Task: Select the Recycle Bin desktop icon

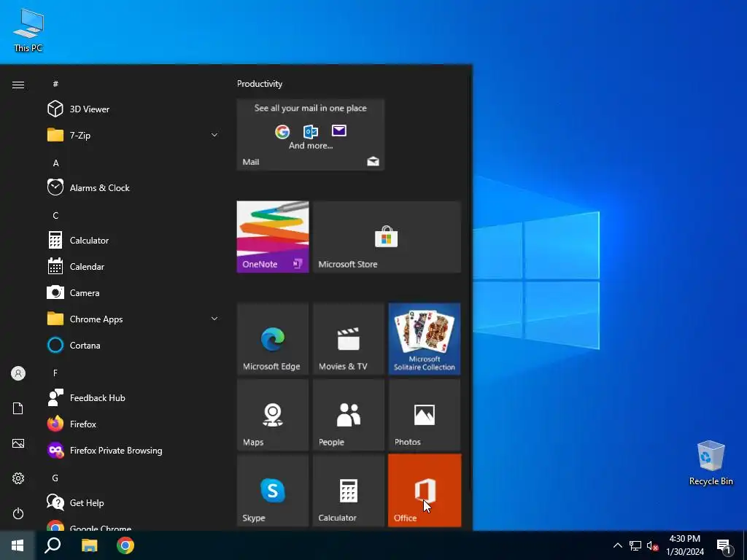Action: point(711,463)
